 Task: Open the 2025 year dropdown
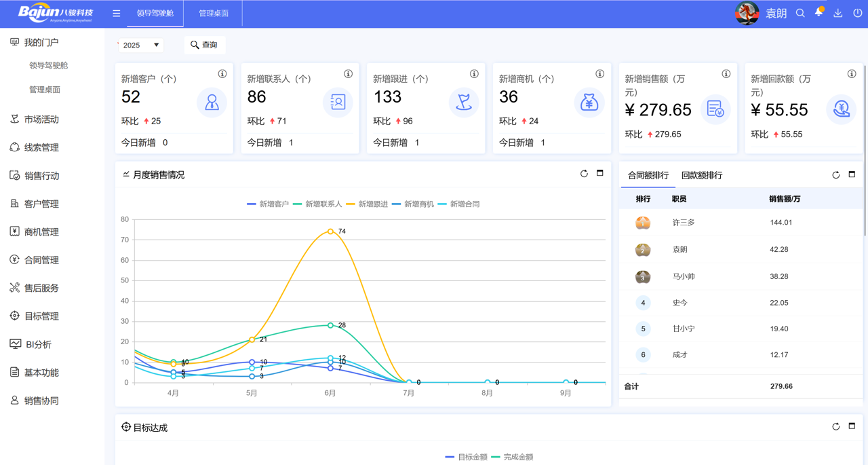point(141,45)
